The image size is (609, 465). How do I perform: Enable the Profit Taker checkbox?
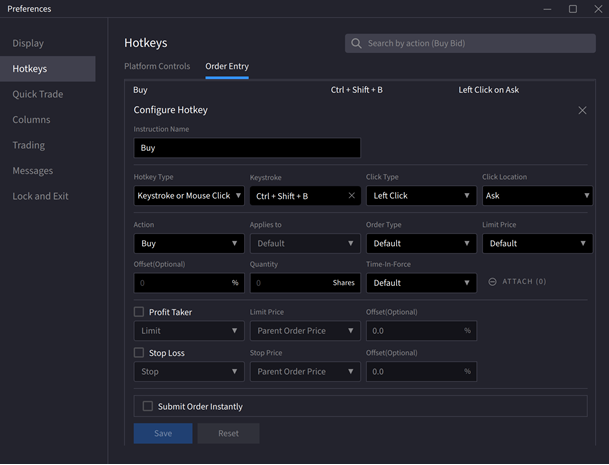pos(139,312)
